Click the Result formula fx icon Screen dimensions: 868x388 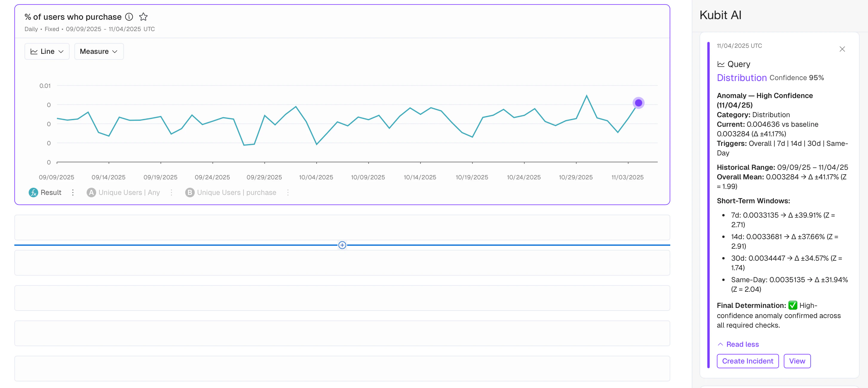[x=33, y=193]
